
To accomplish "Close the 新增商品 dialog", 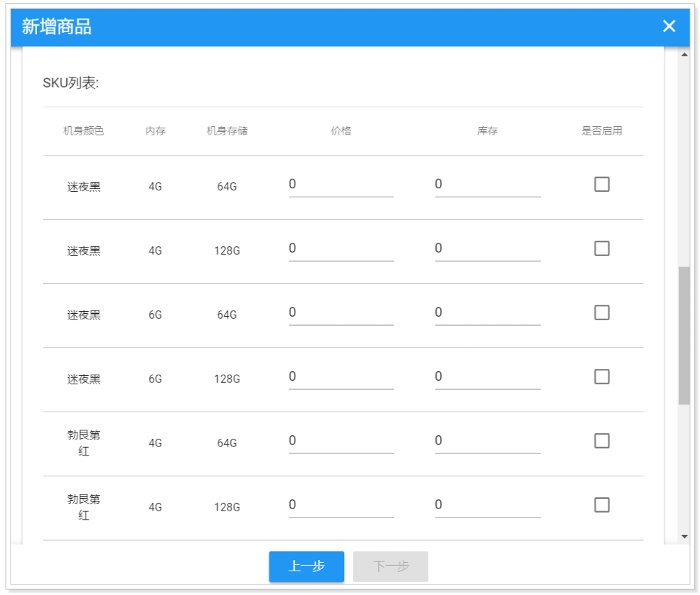I will pyautogui.click(x=669, y=26).
